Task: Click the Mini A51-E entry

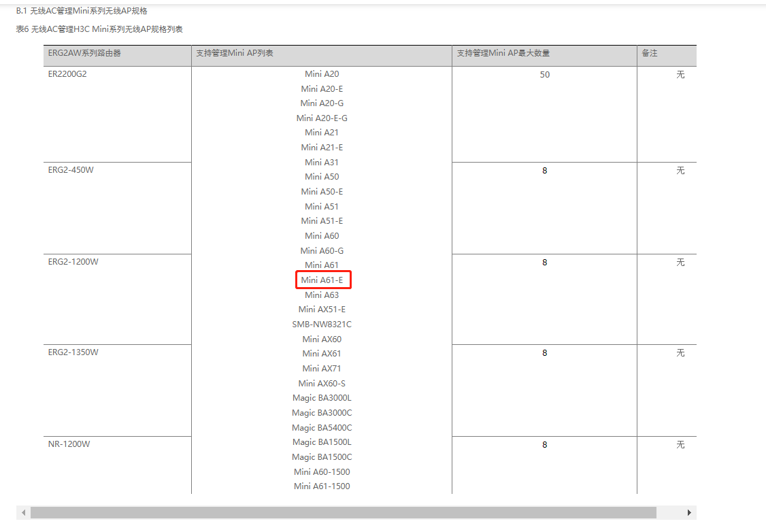Action: 322,221
